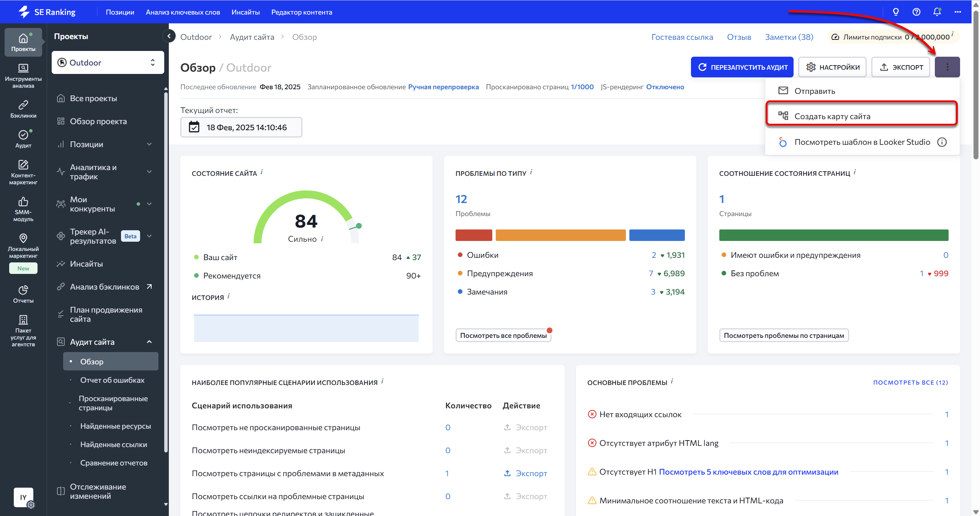Click the IY user avatar with gear
Image resolution: width=980 pixels, height=516 pixels.
(24, 498)
